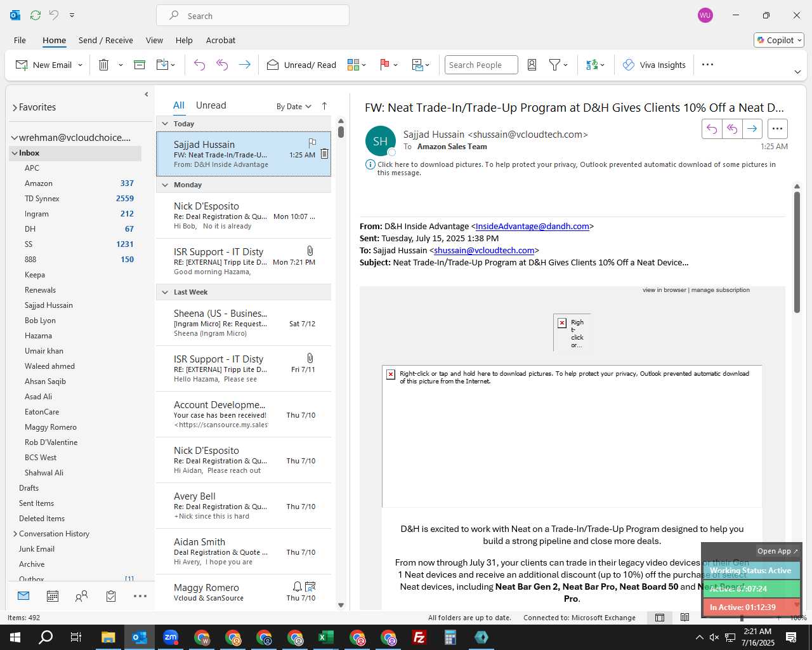812x650 pixels.
Task: Click ribbon Forward arrow icon
Action: 244,65
